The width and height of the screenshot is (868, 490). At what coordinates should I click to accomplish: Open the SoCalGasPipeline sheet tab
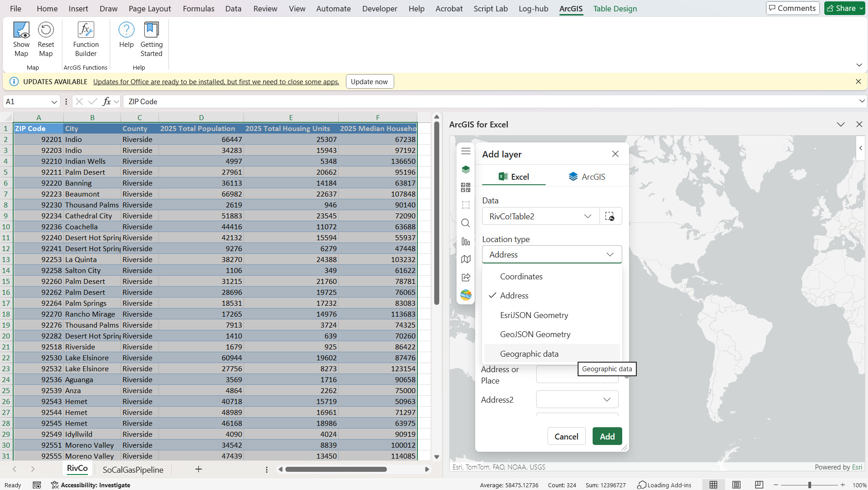[x=133, y=470]
